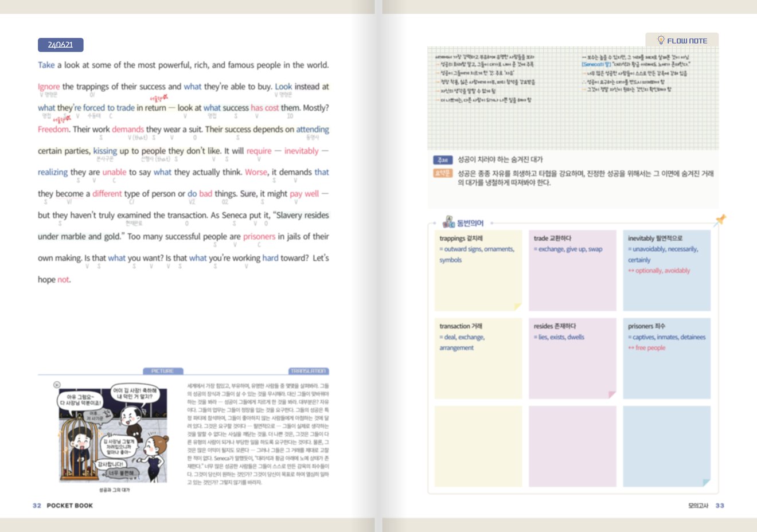
Task: Click the synonyms '= exchange, give up, swap'
Action: tap(568, 249)
